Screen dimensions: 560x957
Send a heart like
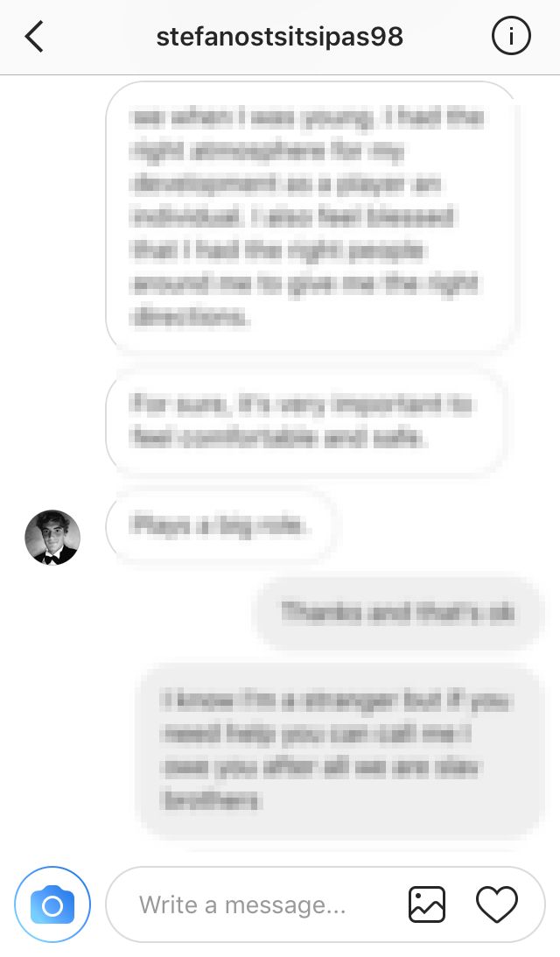496,904
